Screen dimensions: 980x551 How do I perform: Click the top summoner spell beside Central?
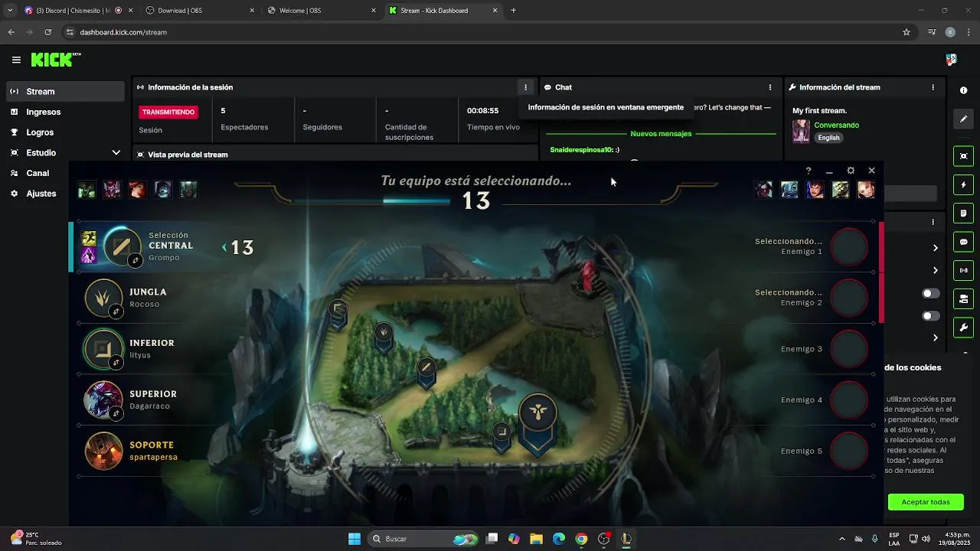(89, 238)
